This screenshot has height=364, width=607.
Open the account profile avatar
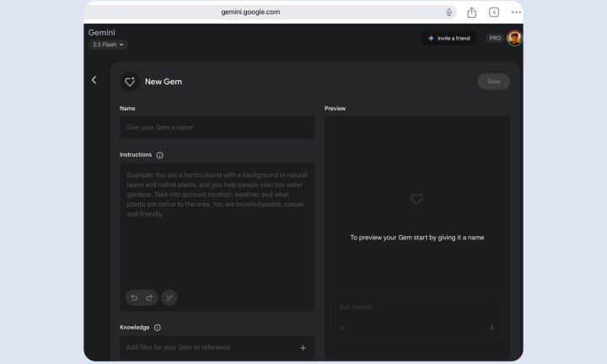tap(514, 38)
